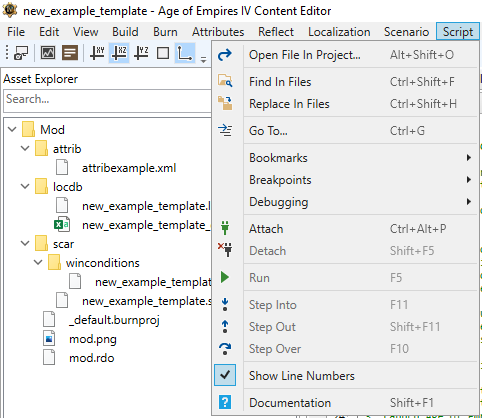Click the Excel icon of new_example_template file
This screenshot has width=482, height=418.
[62, 225]
